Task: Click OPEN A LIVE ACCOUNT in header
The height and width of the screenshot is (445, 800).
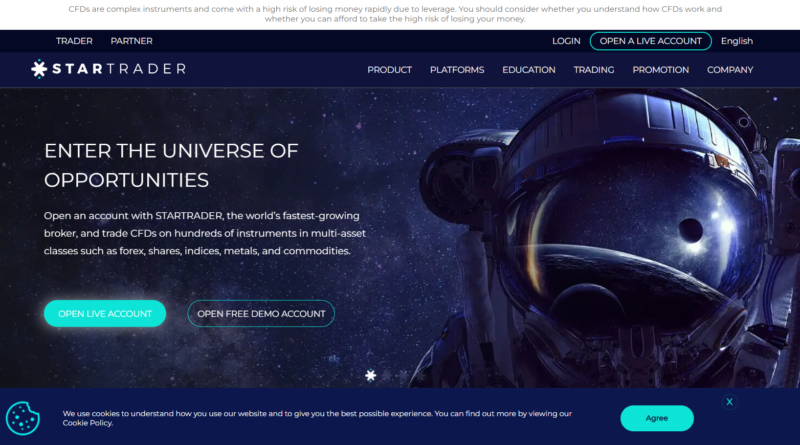Action: 651,41
